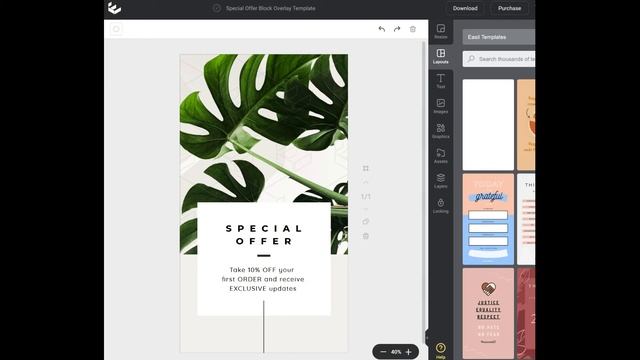Open the Locking panel
The width and height of the screenshot is (640, 360).
pos(441,206)
